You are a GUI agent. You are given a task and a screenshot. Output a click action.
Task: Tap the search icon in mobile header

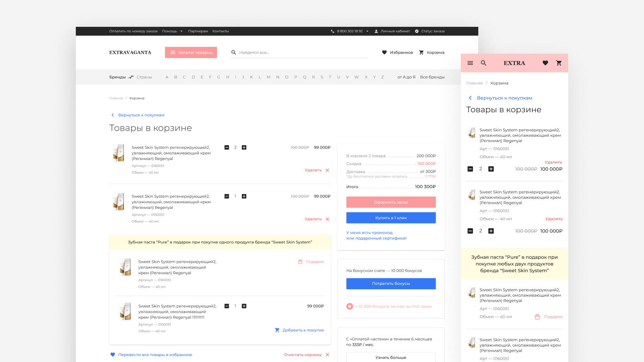(x=484, y=63)
